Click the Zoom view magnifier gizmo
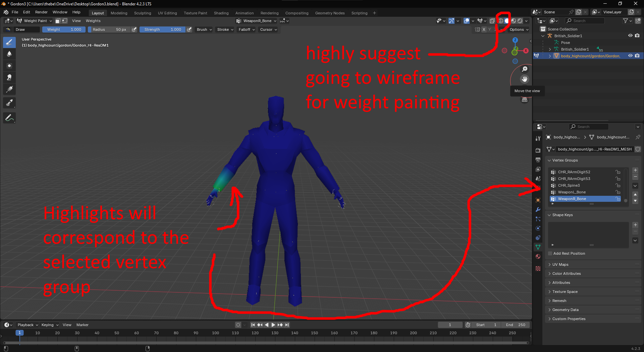This screenshot has height=352, width=644. 525,69
